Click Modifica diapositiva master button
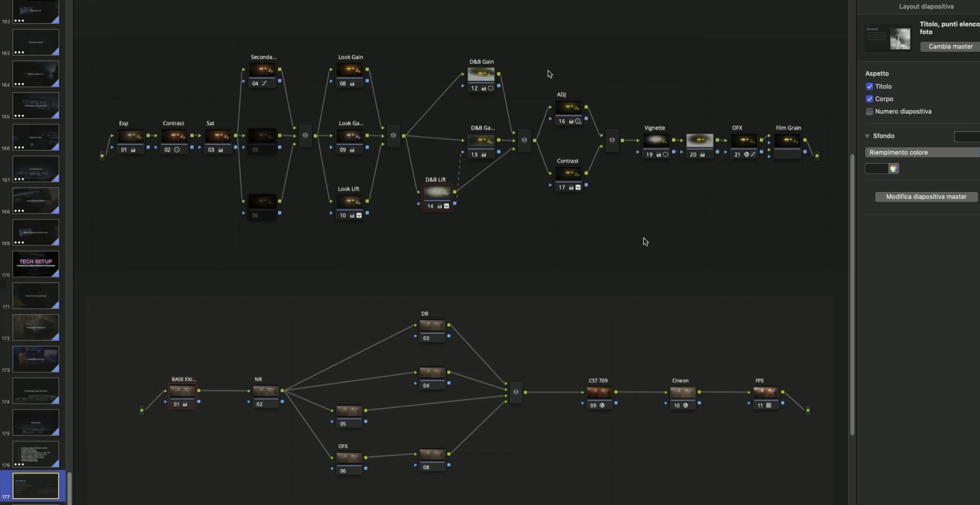 point(926,197)
